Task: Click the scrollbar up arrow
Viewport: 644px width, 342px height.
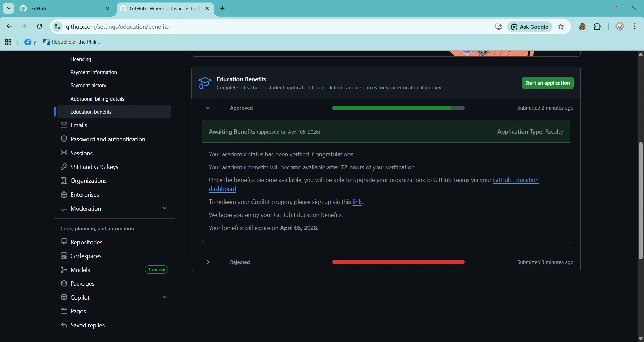Action: coord(640,54)
